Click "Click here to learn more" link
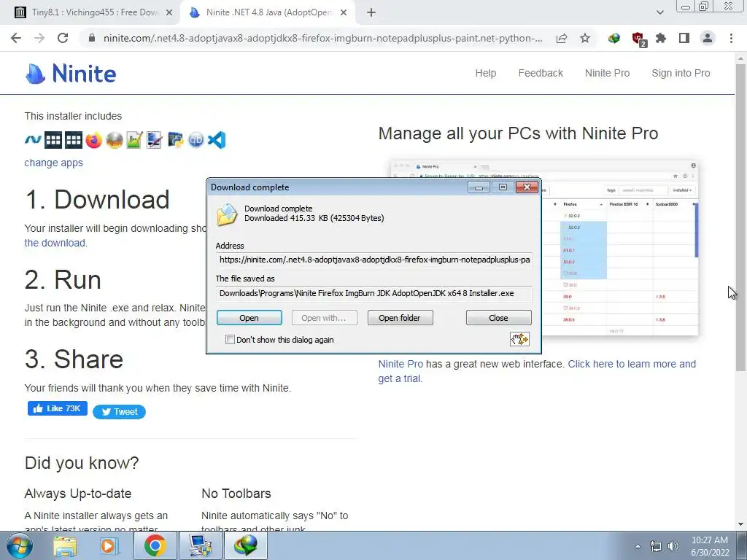The height and width of the screenshot is (560, 747). 632,364
